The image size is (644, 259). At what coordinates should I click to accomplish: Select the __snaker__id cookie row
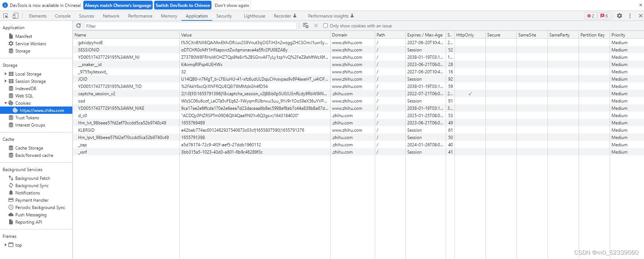click(358, 64)
